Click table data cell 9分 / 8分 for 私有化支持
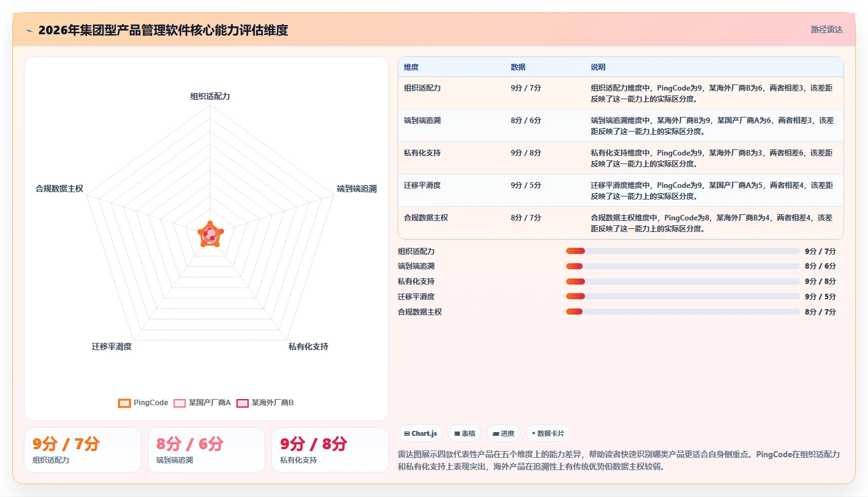Image resolution: width=868 pixels, height=497 pixels. [545, 158]
